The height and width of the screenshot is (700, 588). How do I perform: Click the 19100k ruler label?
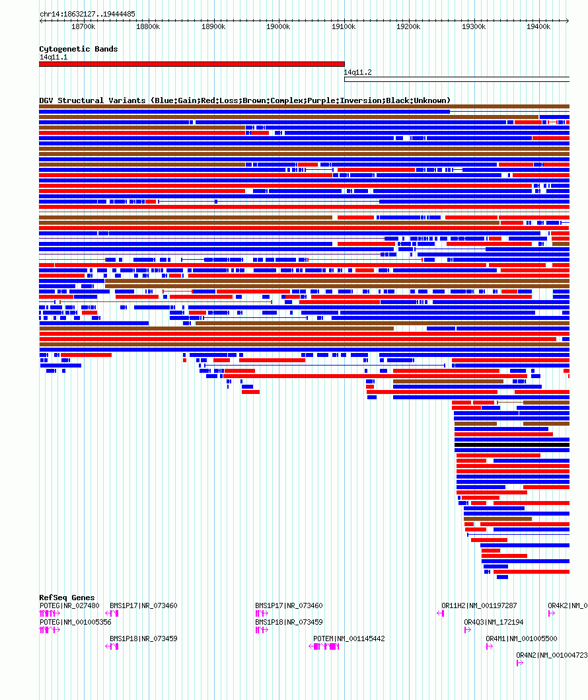coord(344,27)
